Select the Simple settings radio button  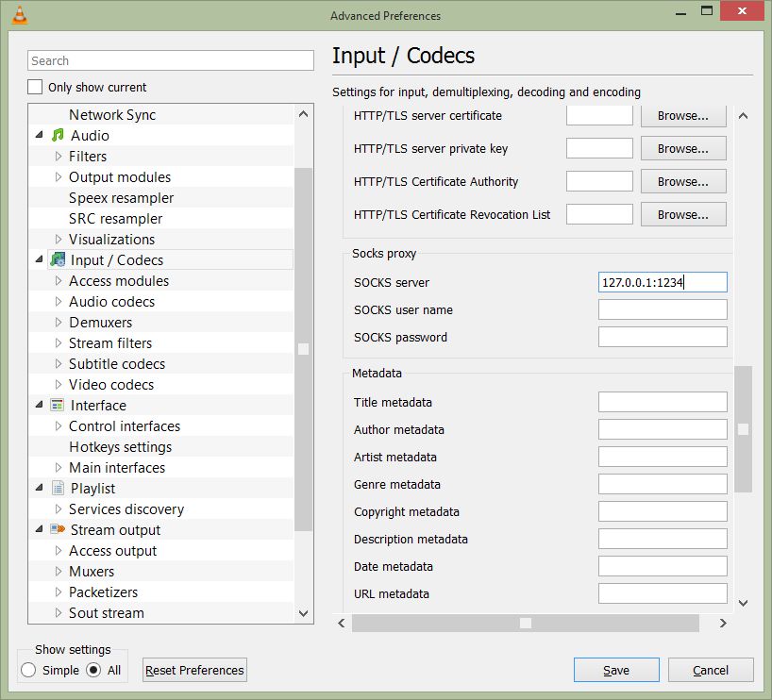pos(28,670)
